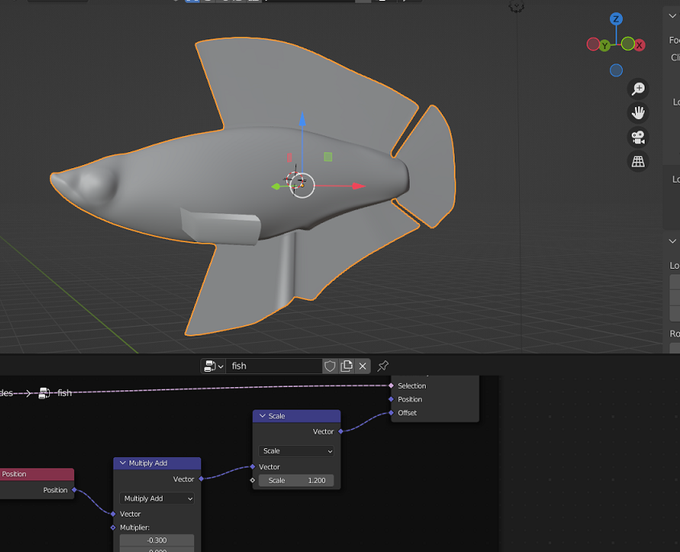Click the white circle at the move gizmo center
The width and height of the screenshot is (680, 552).
(302, 186)
